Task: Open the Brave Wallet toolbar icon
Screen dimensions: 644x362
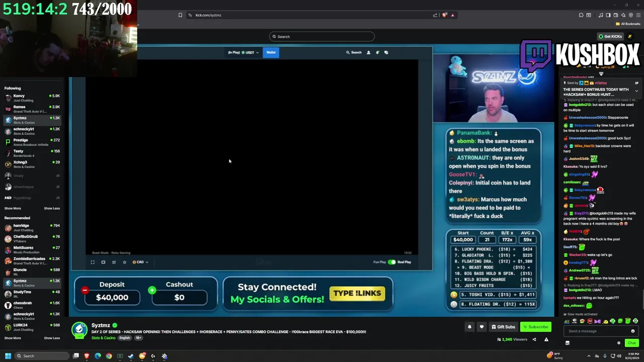Action: tap(616, 15)
